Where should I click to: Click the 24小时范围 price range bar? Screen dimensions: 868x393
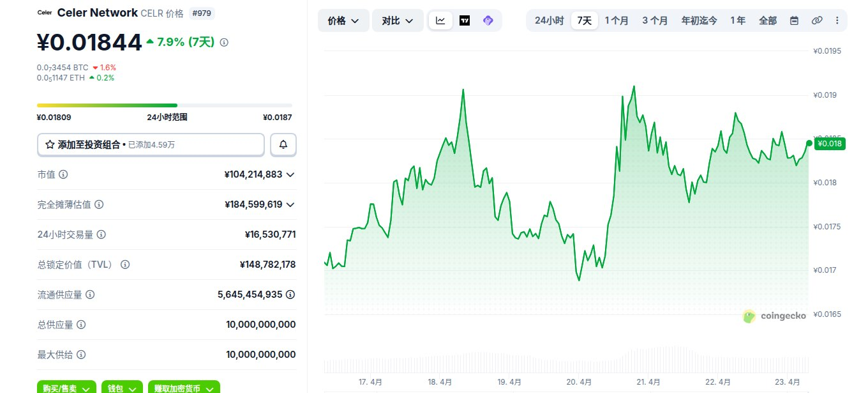165,105
